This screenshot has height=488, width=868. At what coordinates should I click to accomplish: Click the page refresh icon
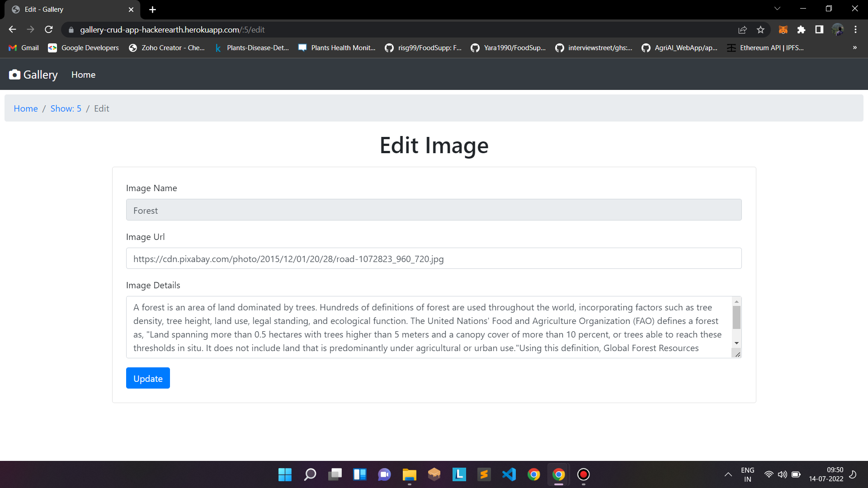(49, 30)
